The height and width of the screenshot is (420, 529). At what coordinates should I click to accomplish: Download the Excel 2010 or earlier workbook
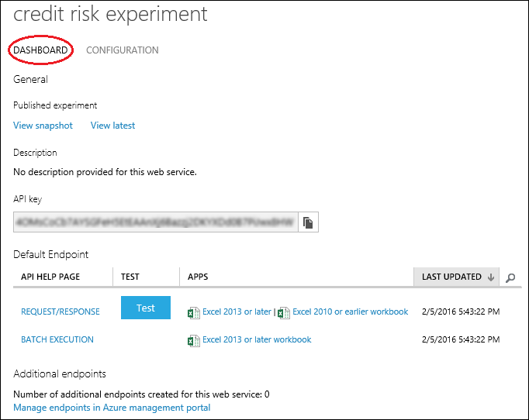(350, 312)
